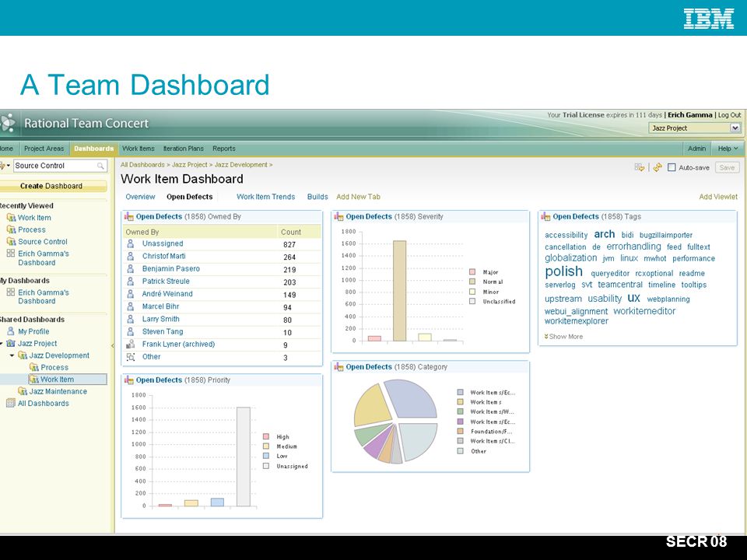This screenshot has width=747, height=560.
Task: Select the Work Item tree node under Jazz Development
Action: [57, 380]
